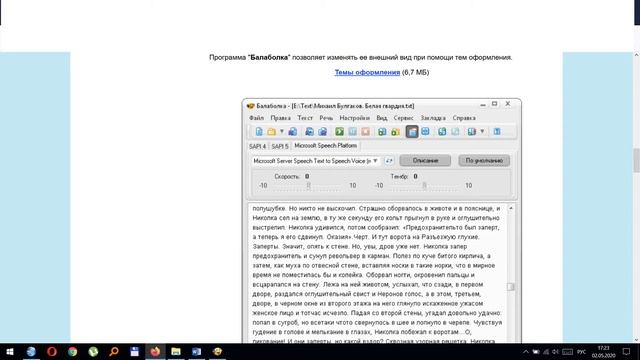Click the Описание button
Viewport: 640px width, 360px height.
[425, 160]
